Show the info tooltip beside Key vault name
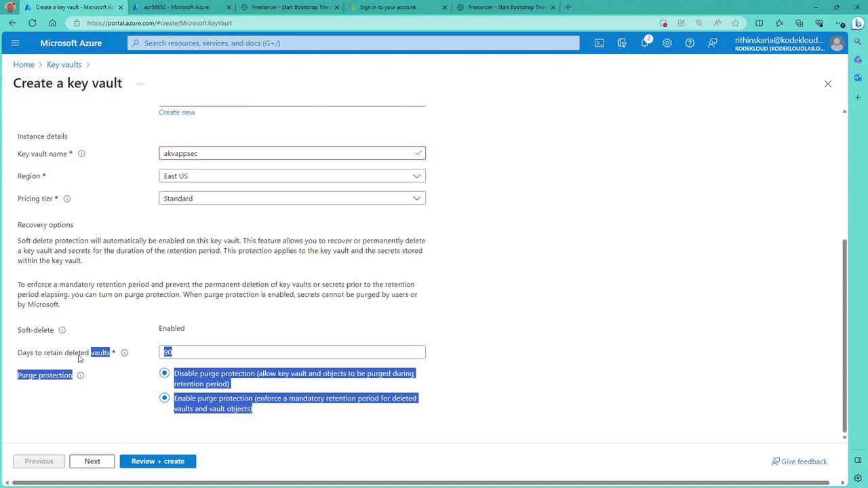 [x=81, y=154]
